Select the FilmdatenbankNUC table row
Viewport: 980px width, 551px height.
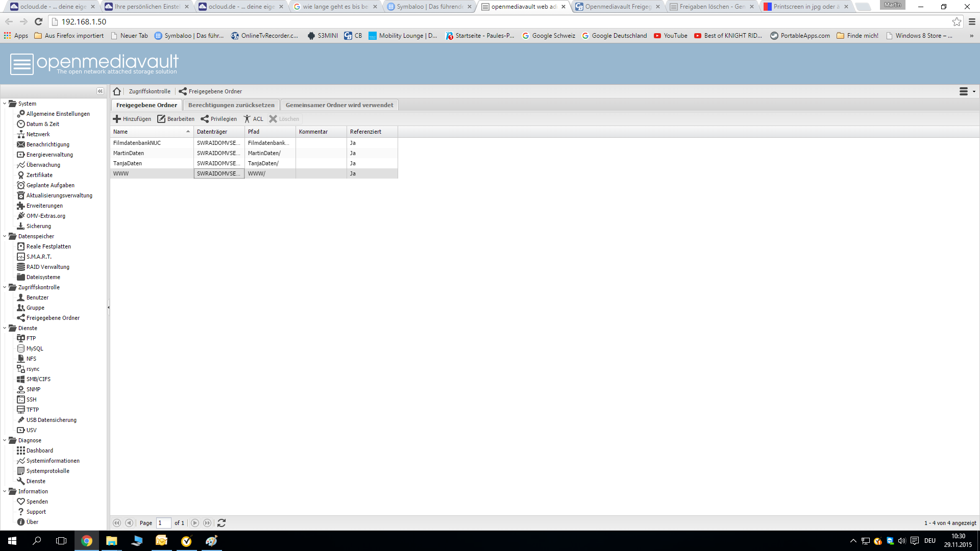tap(152, 143)
